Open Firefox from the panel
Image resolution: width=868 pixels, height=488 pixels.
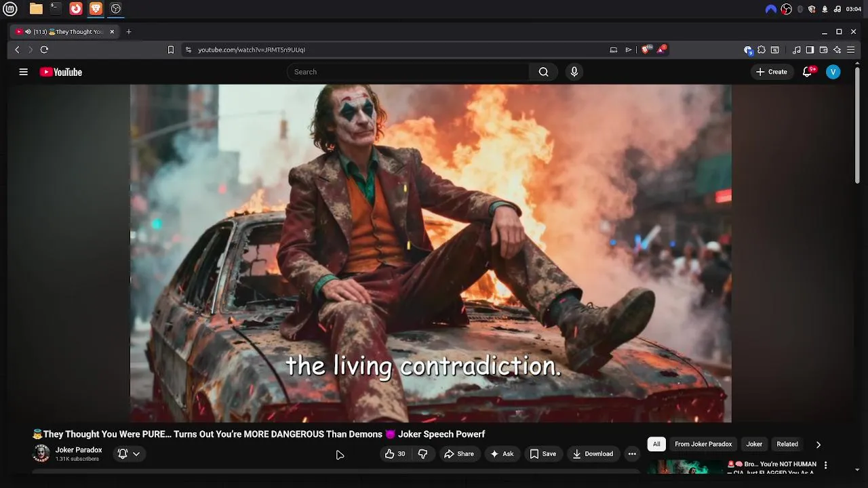pyautogui.click(x=76, y=9)
